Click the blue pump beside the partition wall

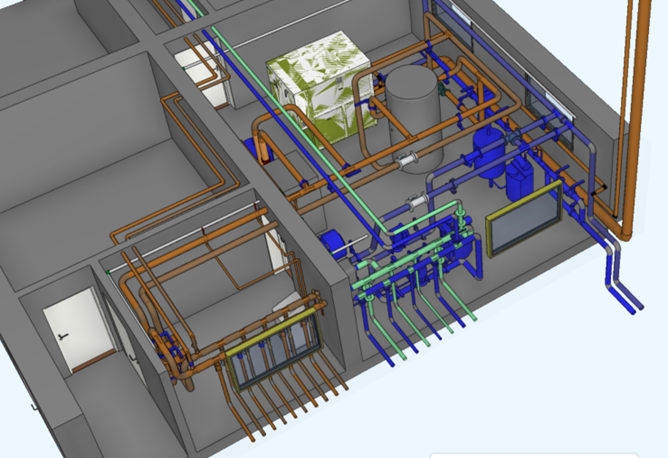click(x=333, y=245)
